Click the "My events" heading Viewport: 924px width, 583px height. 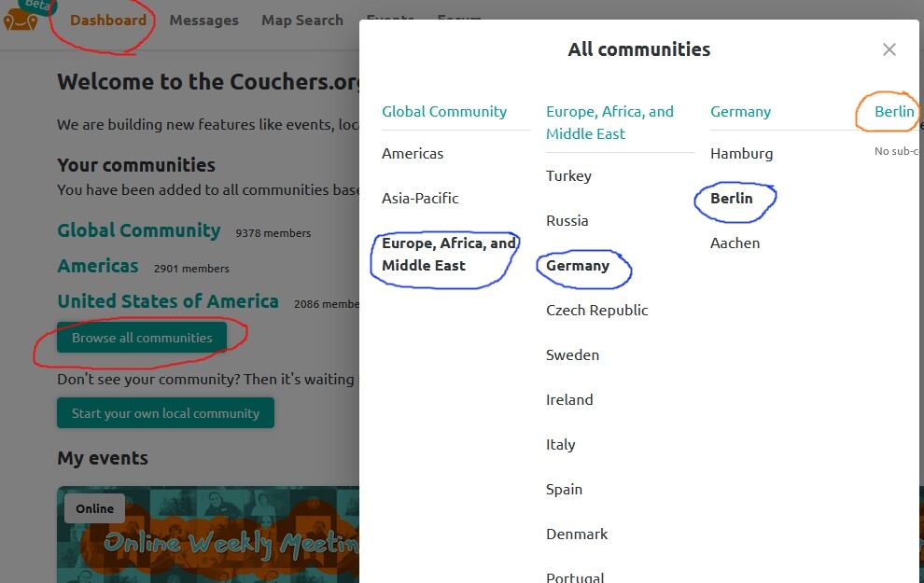[103, 458]
